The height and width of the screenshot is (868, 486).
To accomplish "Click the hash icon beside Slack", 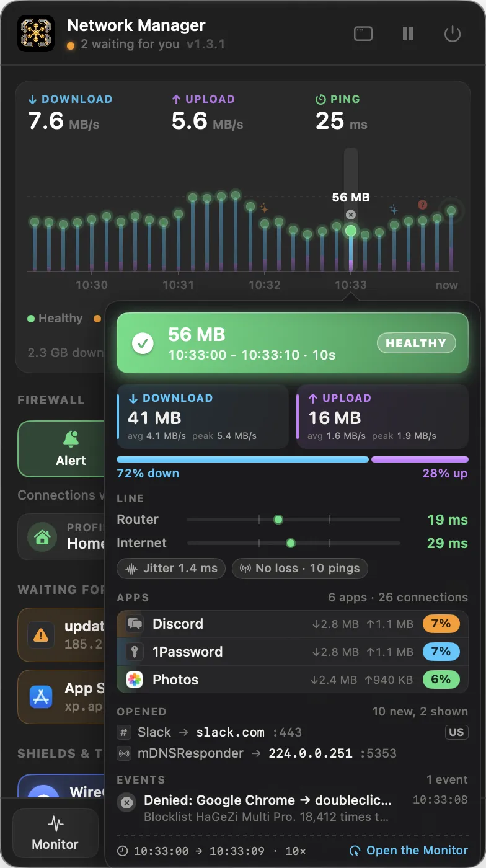I will point(124,732).
